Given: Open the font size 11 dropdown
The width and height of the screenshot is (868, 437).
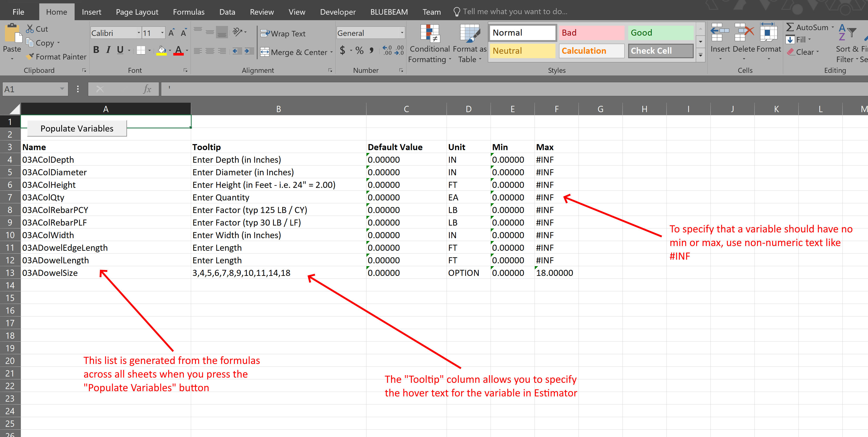Looking at the screenshot, I should point(162,33).
